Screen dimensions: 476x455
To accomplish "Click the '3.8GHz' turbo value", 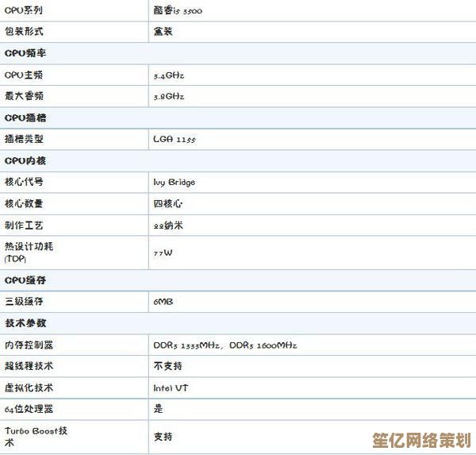I will coord(169,96).
